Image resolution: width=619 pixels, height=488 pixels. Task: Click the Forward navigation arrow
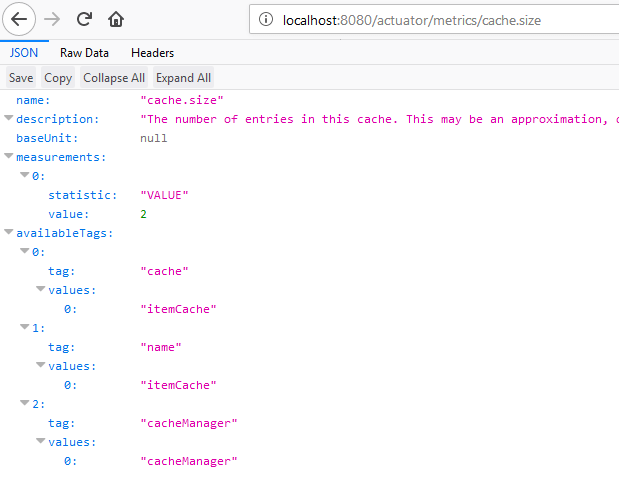point(52,19)
